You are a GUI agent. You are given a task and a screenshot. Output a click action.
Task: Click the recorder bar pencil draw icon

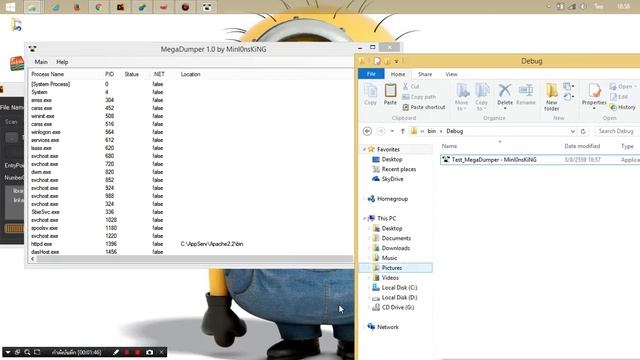(x=116, y=352)
